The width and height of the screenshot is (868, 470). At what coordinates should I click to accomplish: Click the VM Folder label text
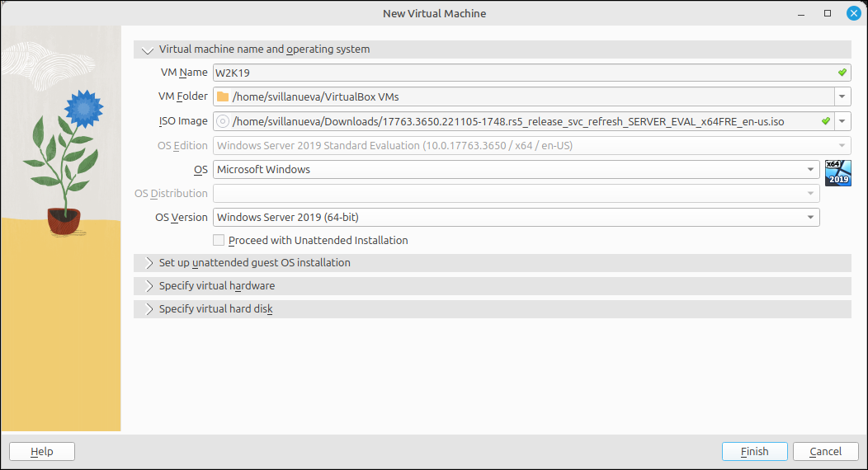(x=182, y=96)
